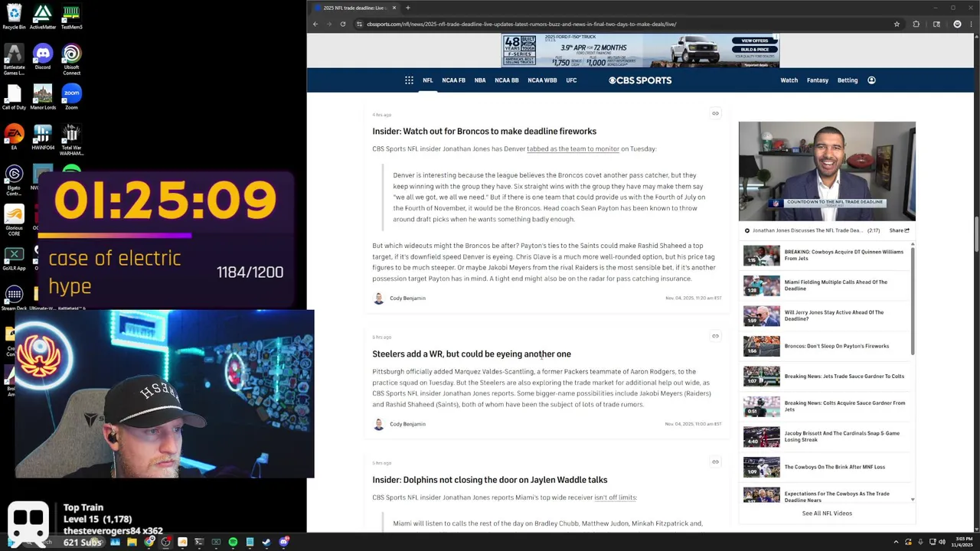Open Steam from the taskbar

click(266, 542)
